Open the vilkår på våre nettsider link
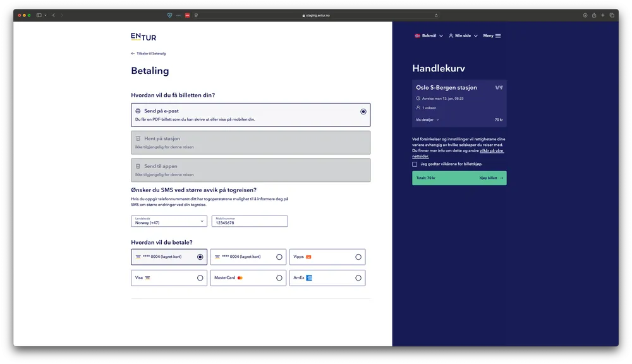This screenshot has height=364, width=632. coord(490,150)
